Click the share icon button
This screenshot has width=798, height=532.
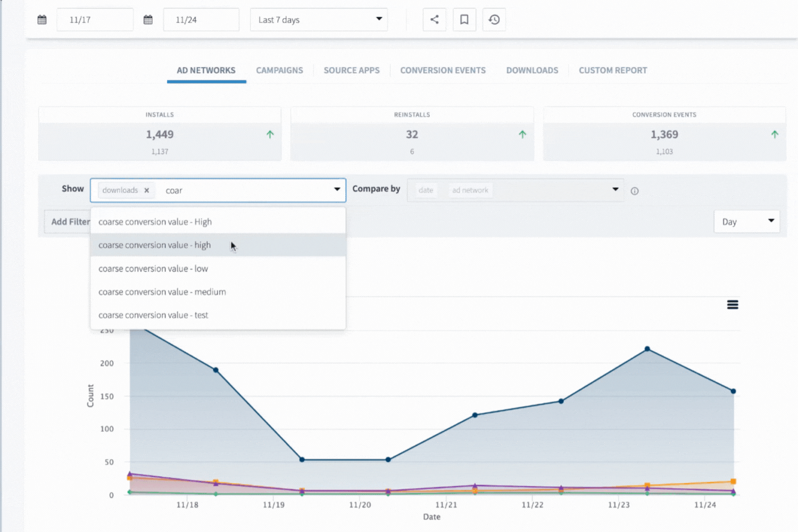point(434,20)
